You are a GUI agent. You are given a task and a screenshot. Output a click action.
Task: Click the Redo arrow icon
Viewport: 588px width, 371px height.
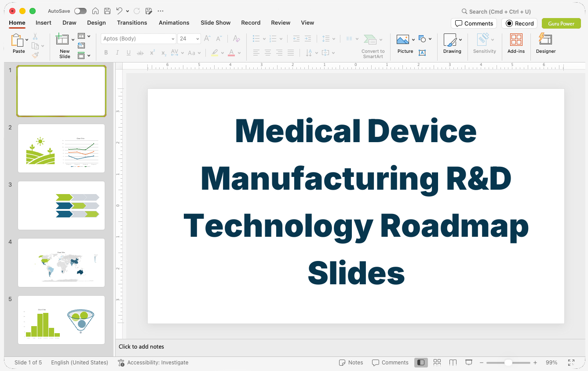(x=137, y=11)
